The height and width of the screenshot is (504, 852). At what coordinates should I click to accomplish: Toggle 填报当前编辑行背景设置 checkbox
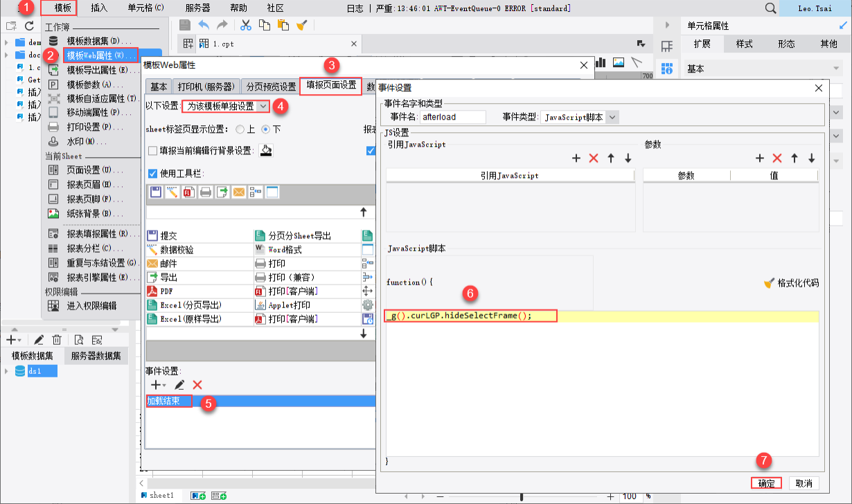pyautogui.click(x=152, y=151)
